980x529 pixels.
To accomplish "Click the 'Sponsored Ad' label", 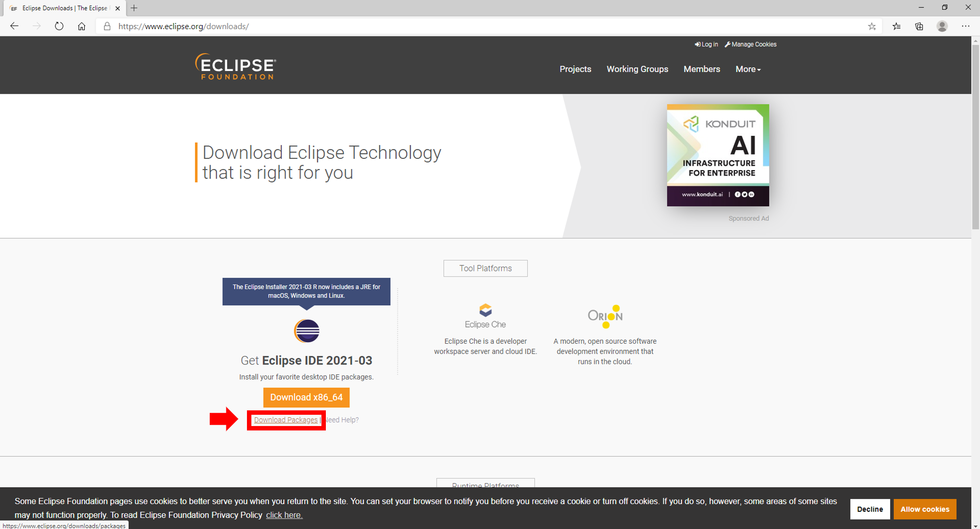I will (x=749, y=219).
